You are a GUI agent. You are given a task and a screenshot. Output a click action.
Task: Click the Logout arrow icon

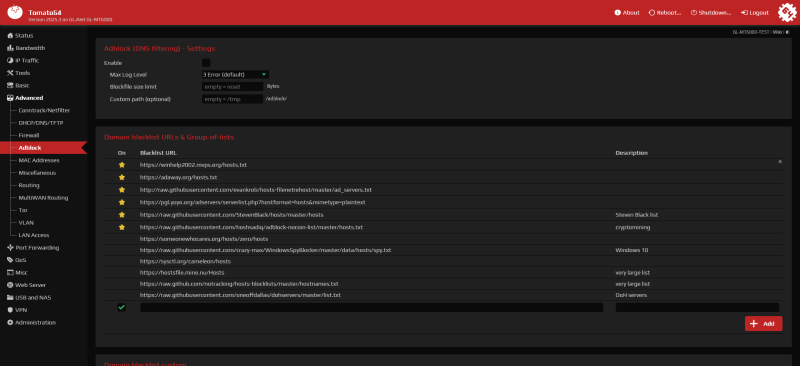coord(744,13)
